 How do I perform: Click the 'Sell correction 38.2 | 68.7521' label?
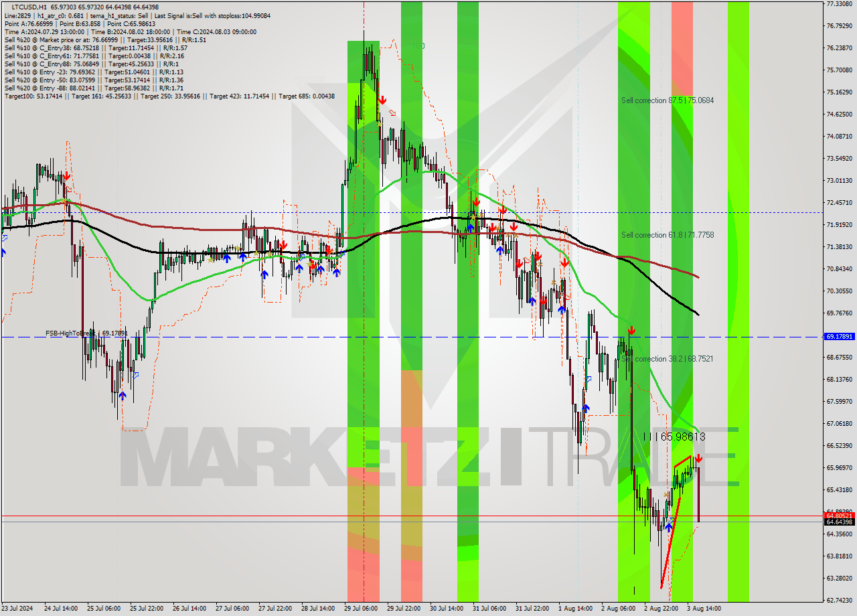pos(668,359)
